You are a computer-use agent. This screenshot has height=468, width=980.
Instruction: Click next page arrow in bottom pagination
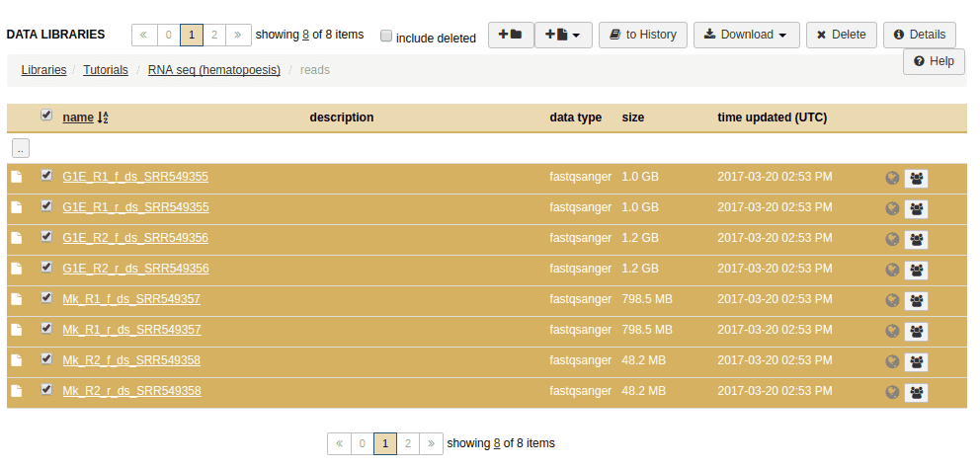[431, 443]
